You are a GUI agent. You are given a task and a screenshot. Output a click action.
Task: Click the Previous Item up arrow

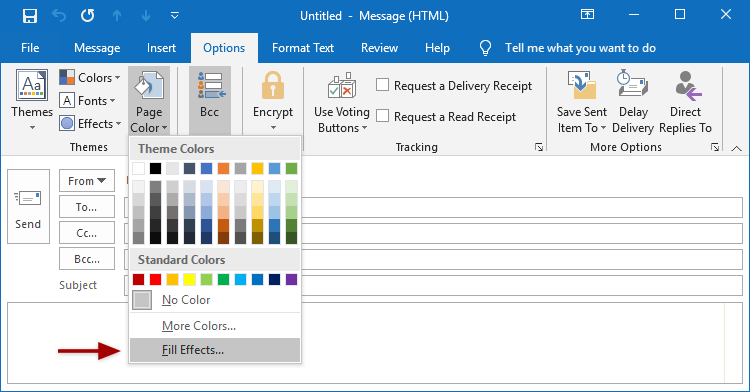(x=117, y=16)
